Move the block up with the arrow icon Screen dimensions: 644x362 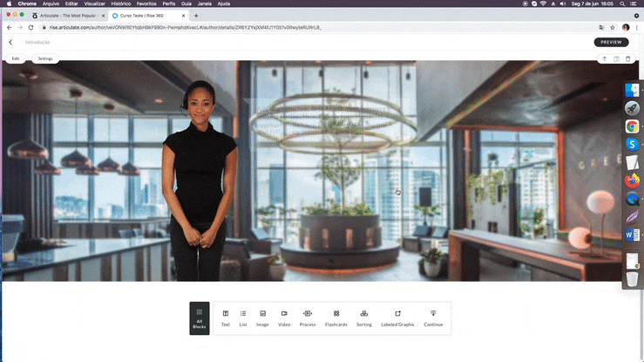[604, 58]
